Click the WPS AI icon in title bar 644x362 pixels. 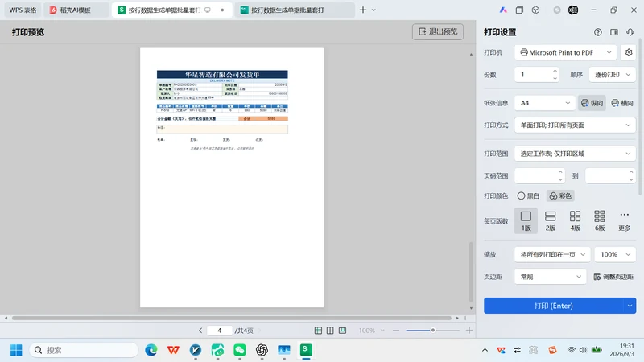tap(503, 10)
